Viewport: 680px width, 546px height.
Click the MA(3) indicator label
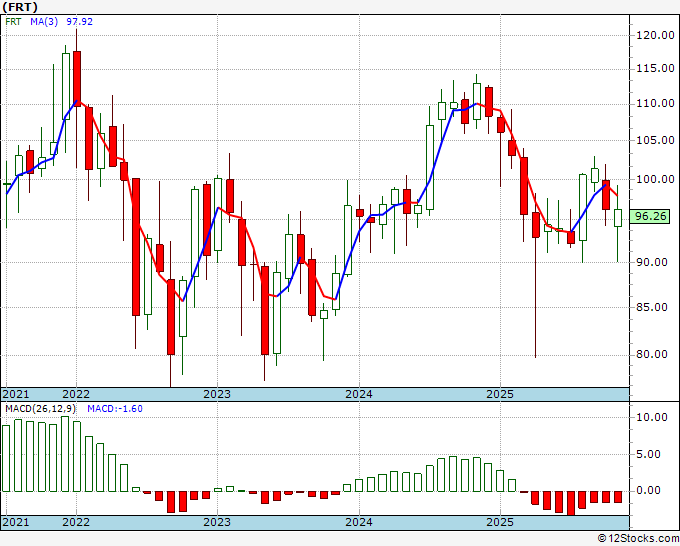click(44, 22)
